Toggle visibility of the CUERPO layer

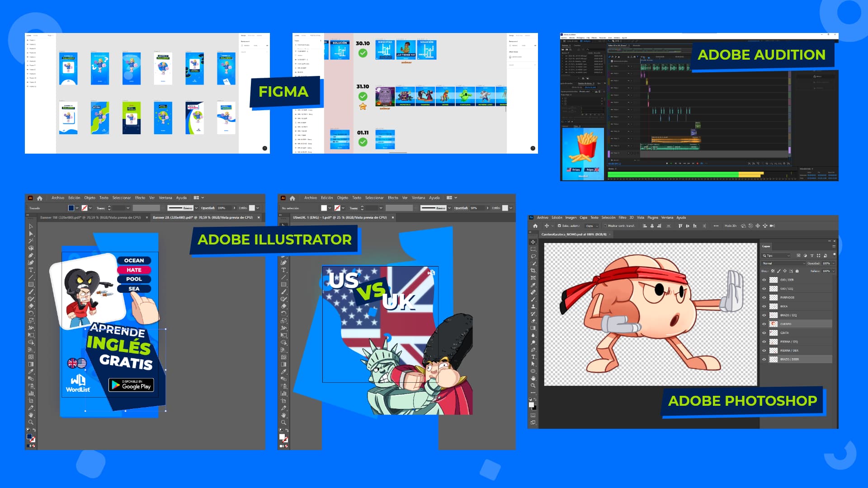coord(764,324)
